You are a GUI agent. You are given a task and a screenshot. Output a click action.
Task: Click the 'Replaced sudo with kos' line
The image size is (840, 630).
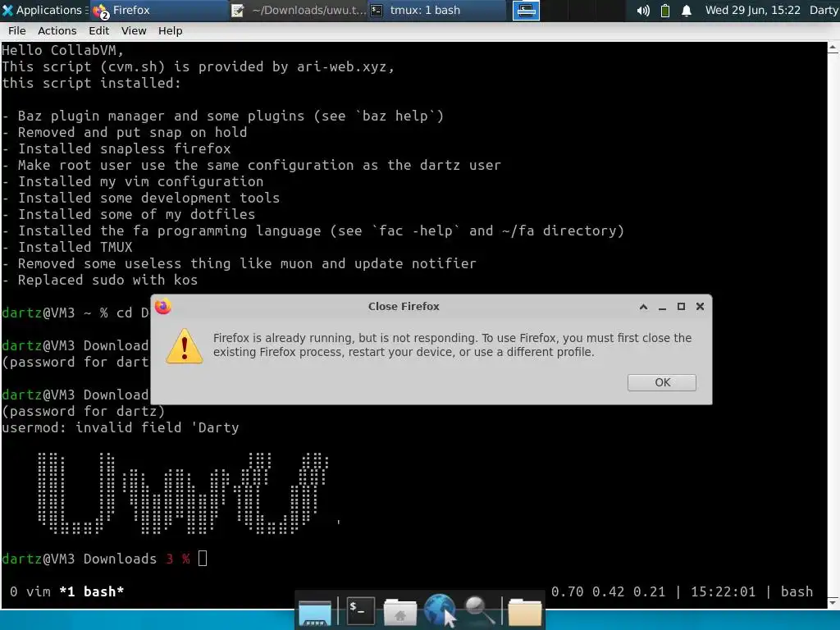tap(99, 281)
